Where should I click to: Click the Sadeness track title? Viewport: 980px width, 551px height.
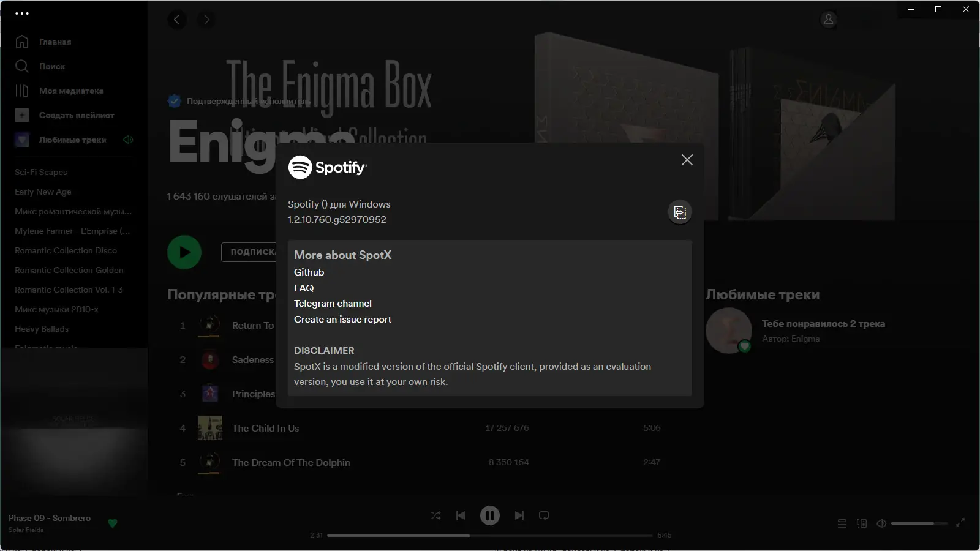(253, 360)
